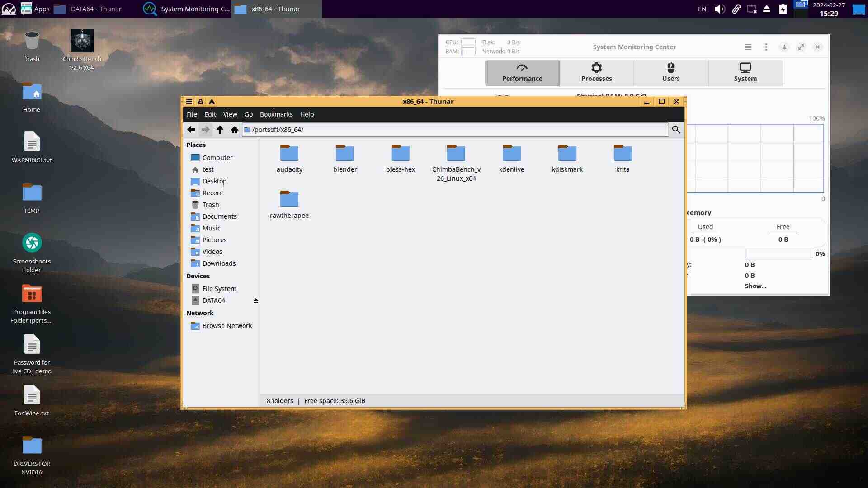Viewport: 868px width, 488px height.
Task: Go to parent folder with up arrow
Action: [x=220, y=130]
